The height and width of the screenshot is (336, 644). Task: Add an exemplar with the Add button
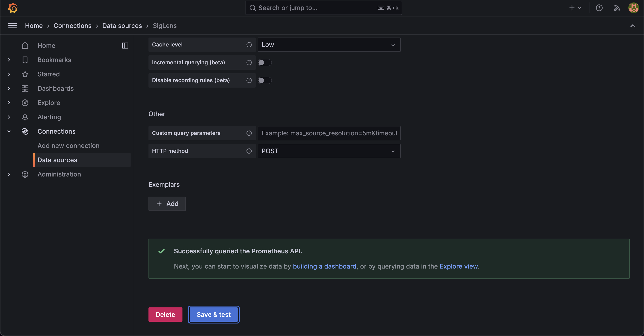[x=167, y=204]
